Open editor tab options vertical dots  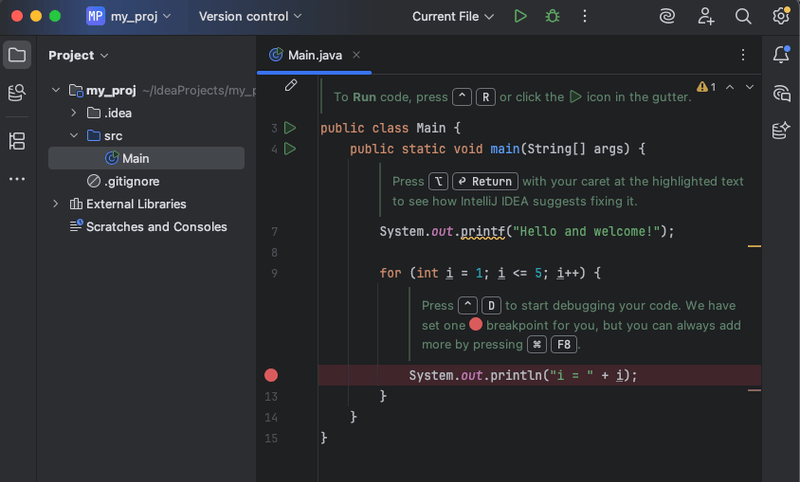tap(743, 55)
